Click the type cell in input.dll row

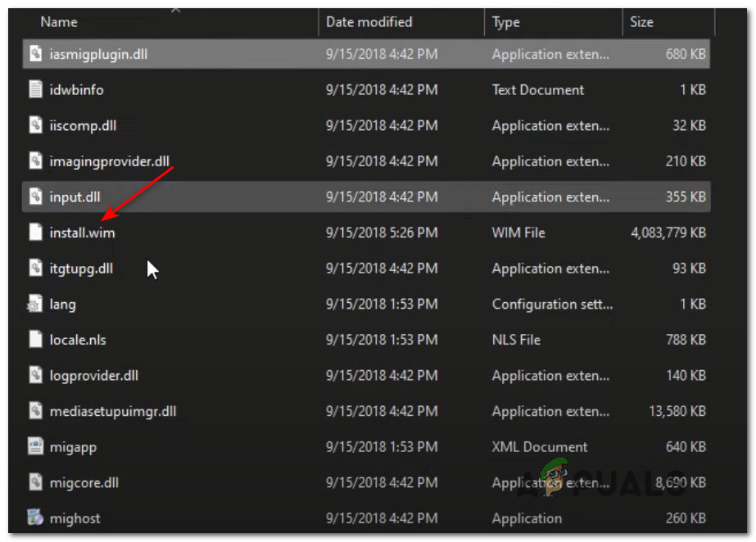[x=550, y=197]
